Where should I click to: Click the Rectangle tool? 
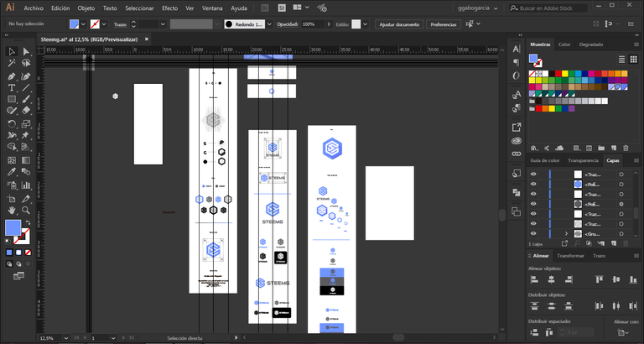pos(12,99)
